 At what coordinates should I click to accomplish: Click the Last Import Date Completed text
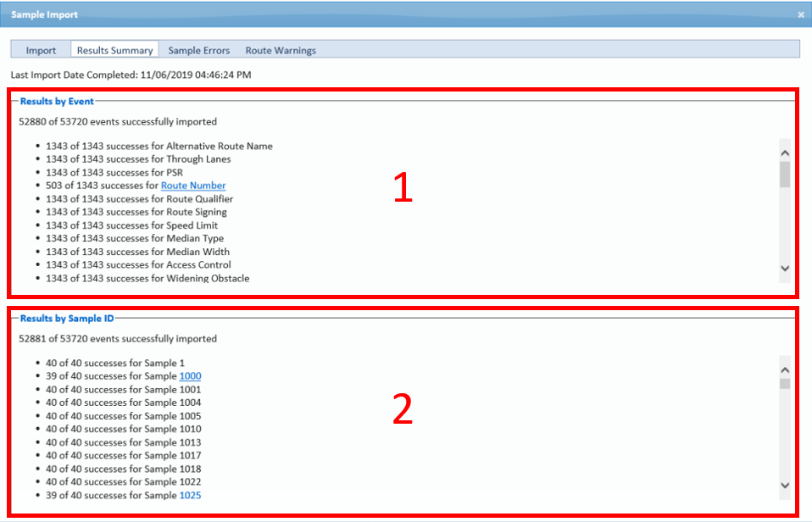click(131, 75)
